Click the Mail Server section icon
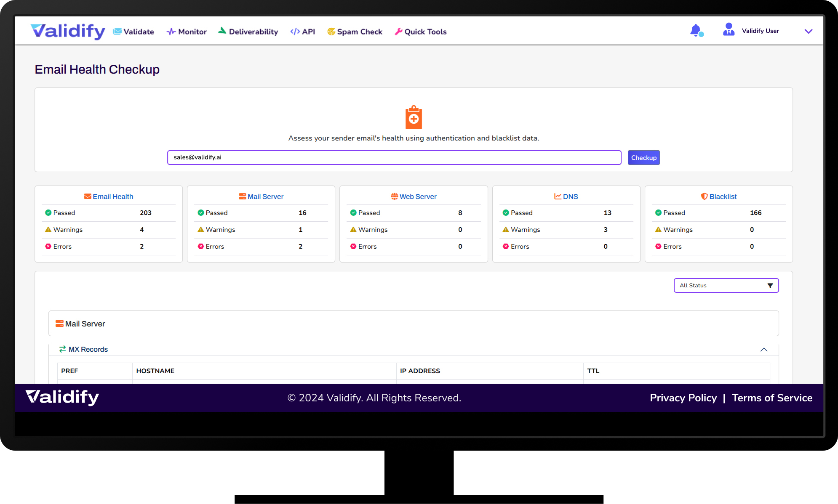This screenshot has width=838, height=504. pos(59,324)
